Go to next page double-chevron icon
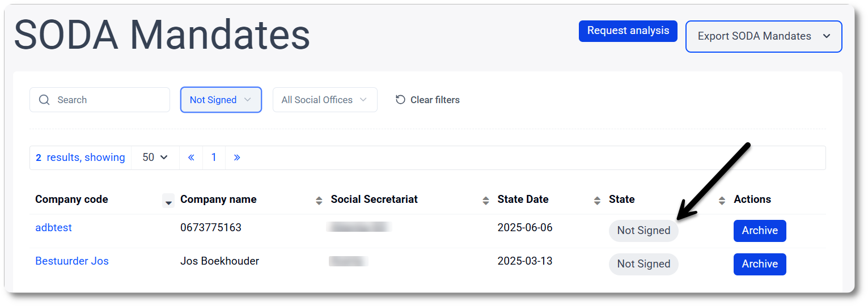The height and width of the screenshot is (306, 868). [237, 158]
